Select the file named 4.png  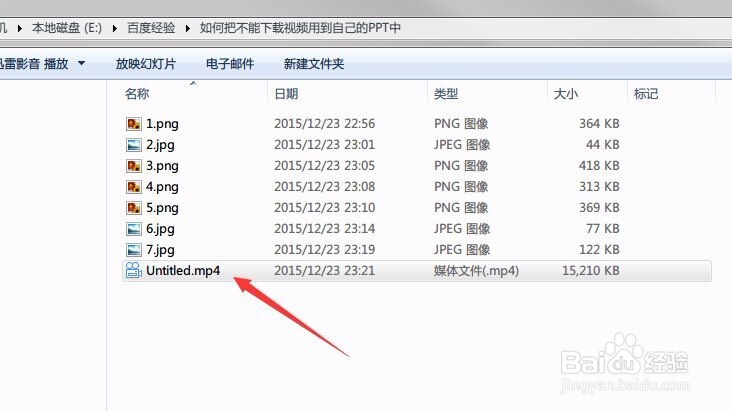[162, 187]
